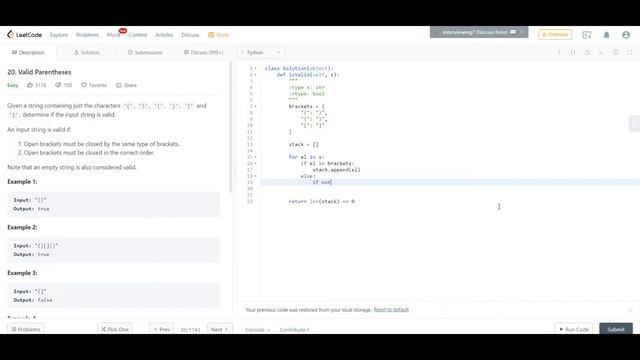Open the Mock navigation item

pos(113,35)
